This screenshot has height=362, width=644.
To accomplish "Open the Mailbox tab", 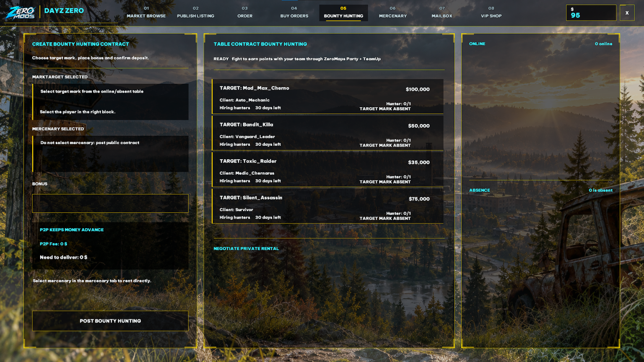I will pos(442,13).
